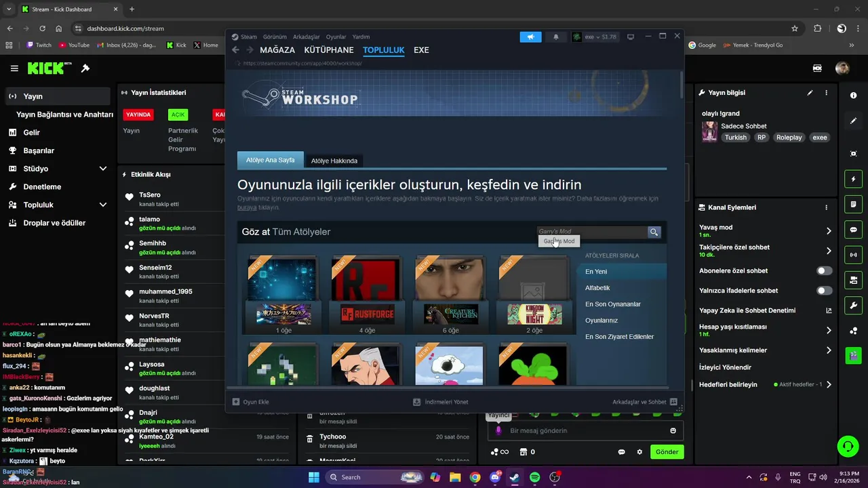This screenshot has height=488, width=868.
Task: Sort workshops by En Son Oynananlar
Action: (x=613, y=304)
